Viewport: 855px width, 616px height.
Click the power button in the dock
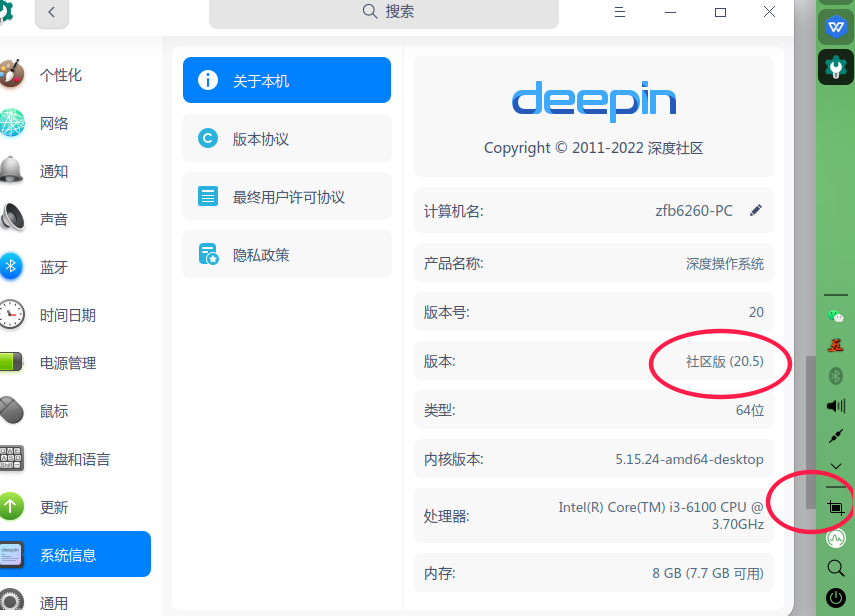coord(835,598)
